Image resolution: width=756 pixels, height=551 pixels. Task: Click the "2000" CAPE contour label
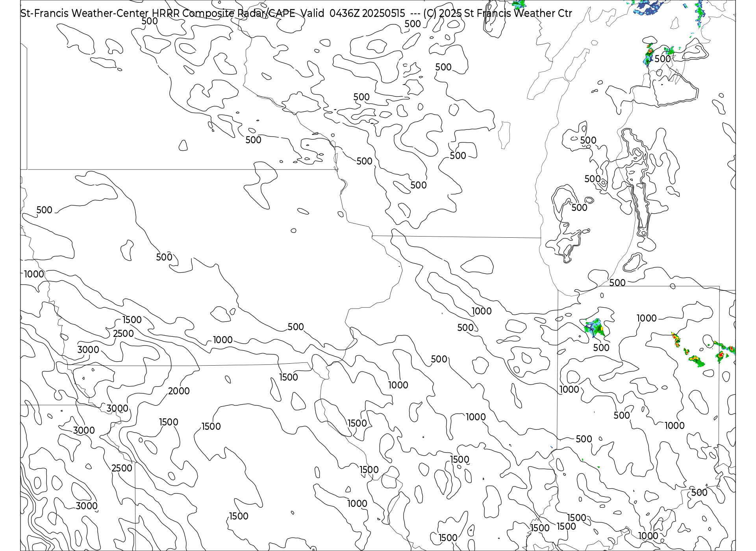(x=179, y=391)
